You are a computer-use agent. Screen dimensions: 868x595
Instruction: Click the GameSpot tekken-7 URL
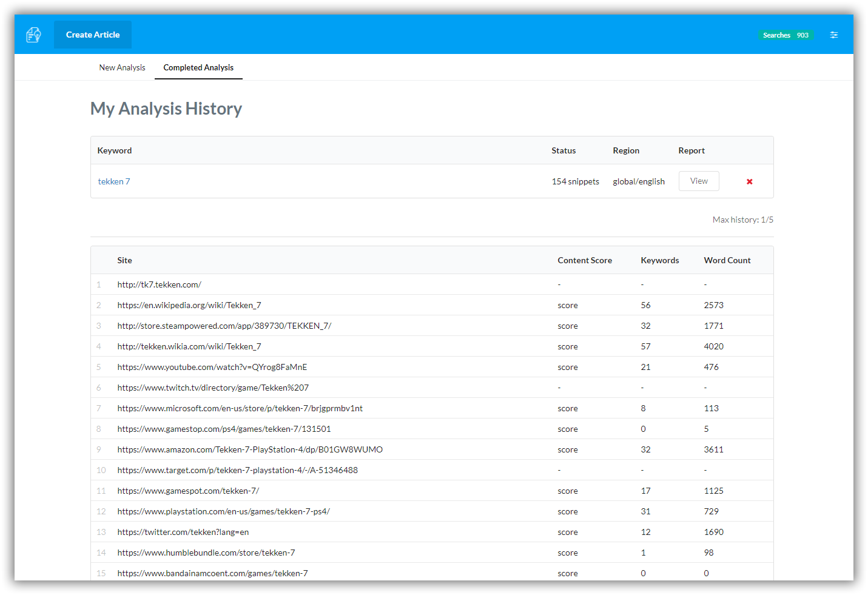(188, 491)
